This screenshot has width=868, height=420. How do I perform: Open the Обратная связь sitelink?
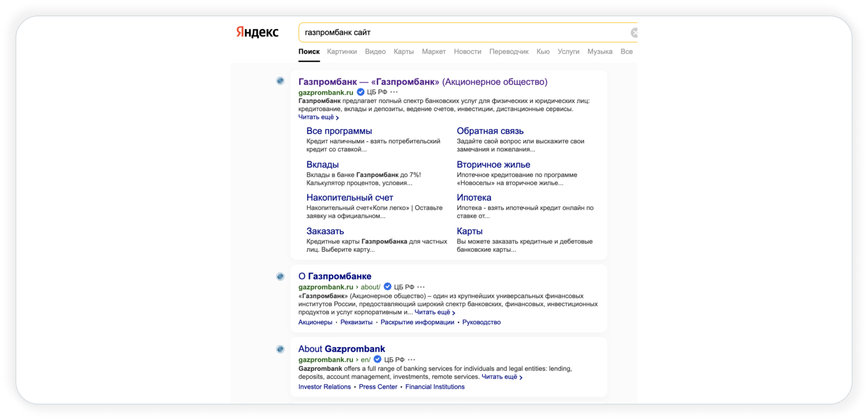pos(490,131)
